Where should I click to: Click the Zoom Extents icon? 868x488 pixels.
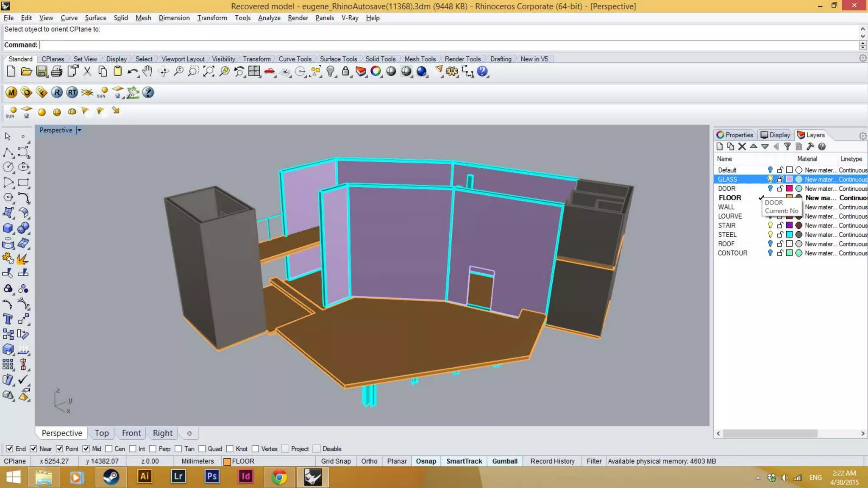208,71
